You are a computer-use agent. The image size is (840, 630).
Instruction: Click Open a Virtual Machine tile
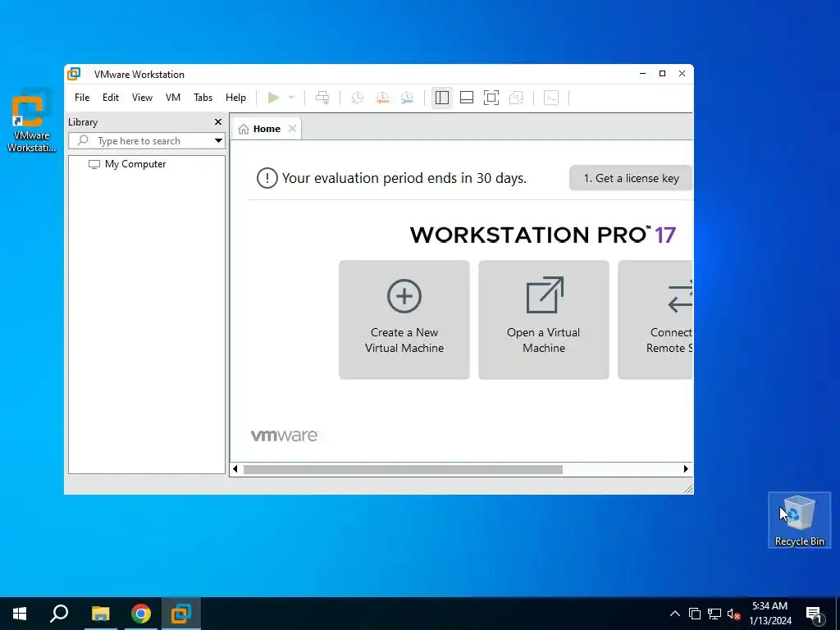click(x=544, y=320)
